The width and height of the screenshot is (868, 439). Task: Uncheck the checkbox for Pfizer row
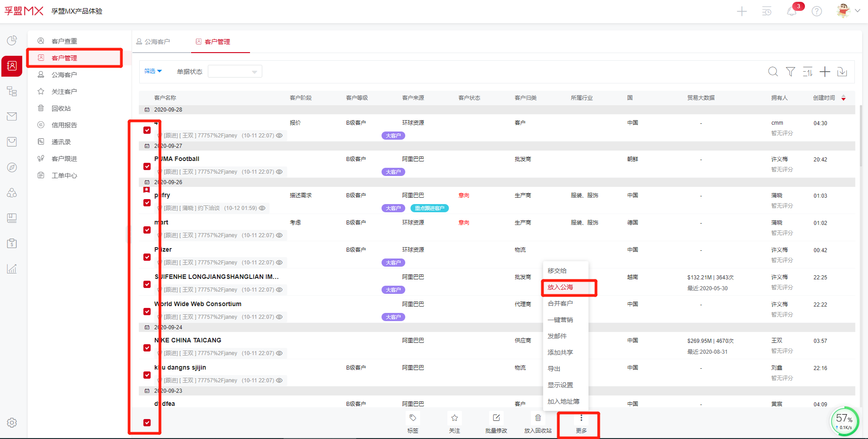point(147,257)
